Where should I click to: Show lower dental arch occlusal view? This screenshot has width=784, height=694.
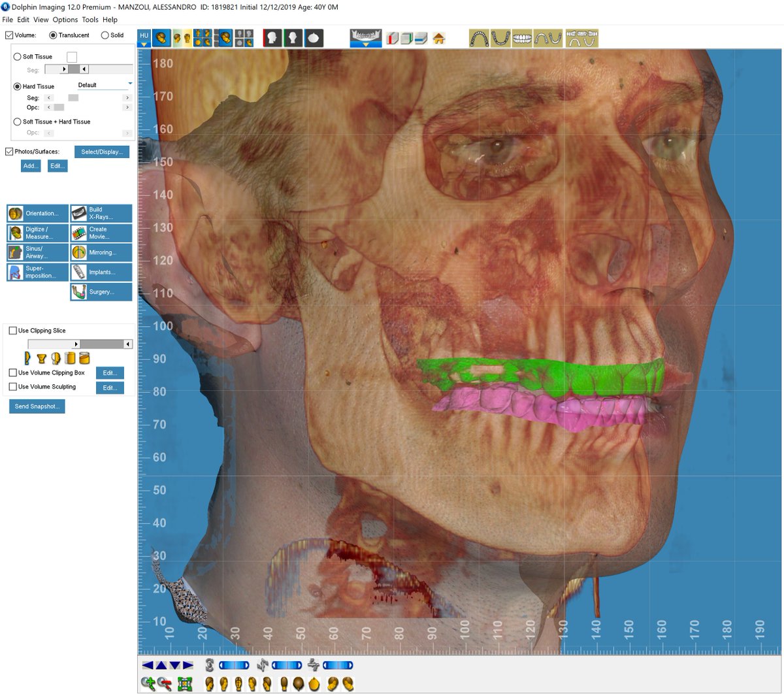[x=500, y=38]
